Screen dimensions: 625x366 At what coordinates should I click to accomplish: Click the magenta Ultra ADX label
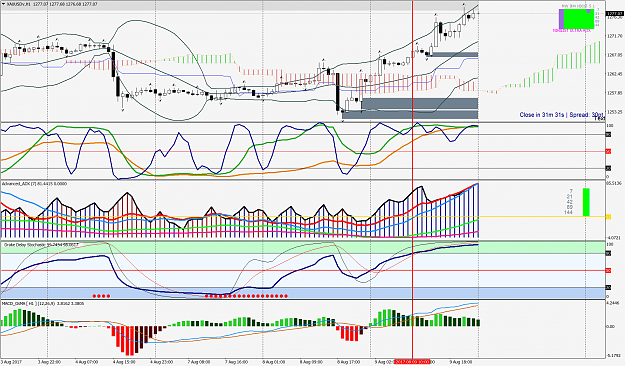pyautogui.click(x=572, y=30)
